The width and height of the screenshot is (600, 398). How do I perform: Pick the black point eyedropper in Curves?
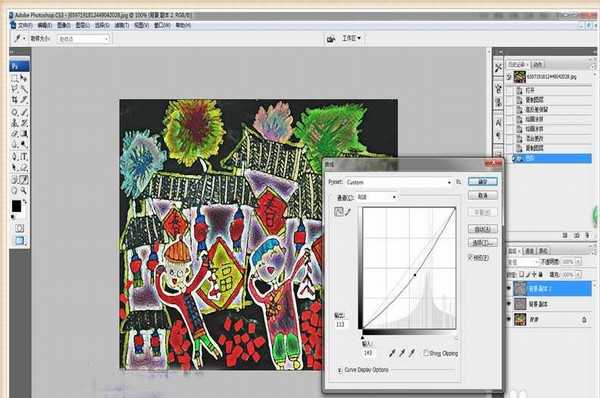[392, 353]
